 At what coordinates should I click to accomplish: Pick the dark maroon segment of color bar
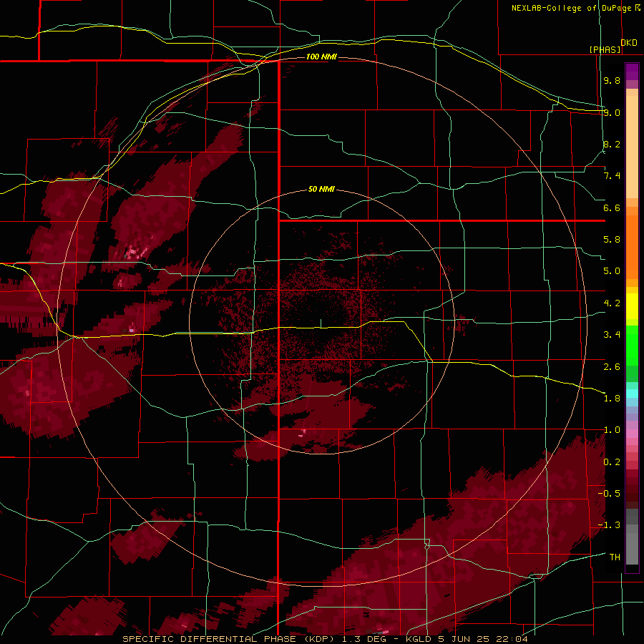point(632,493)
